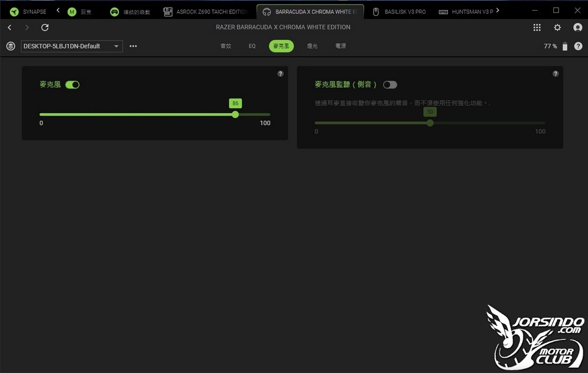Click the green M macro icon
The height and width of the screenshot is (373, 588).
pos(72,12)
